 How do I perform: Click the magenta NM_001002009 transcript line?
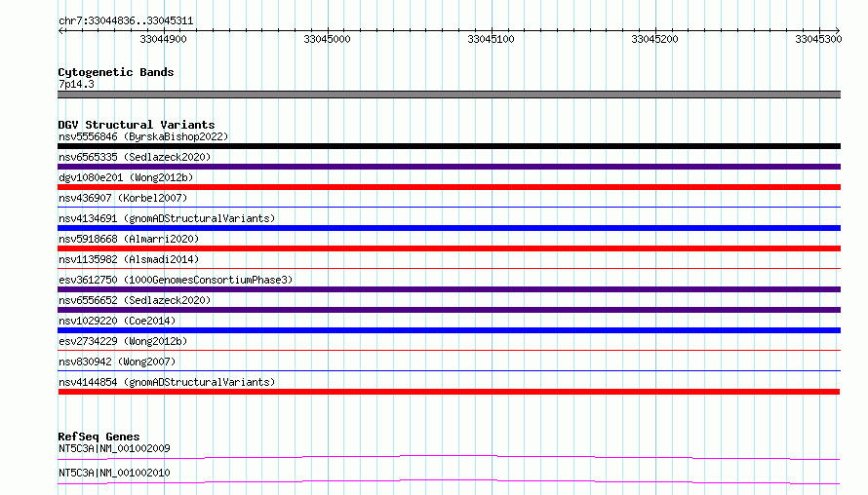click(x=449, y=457)
